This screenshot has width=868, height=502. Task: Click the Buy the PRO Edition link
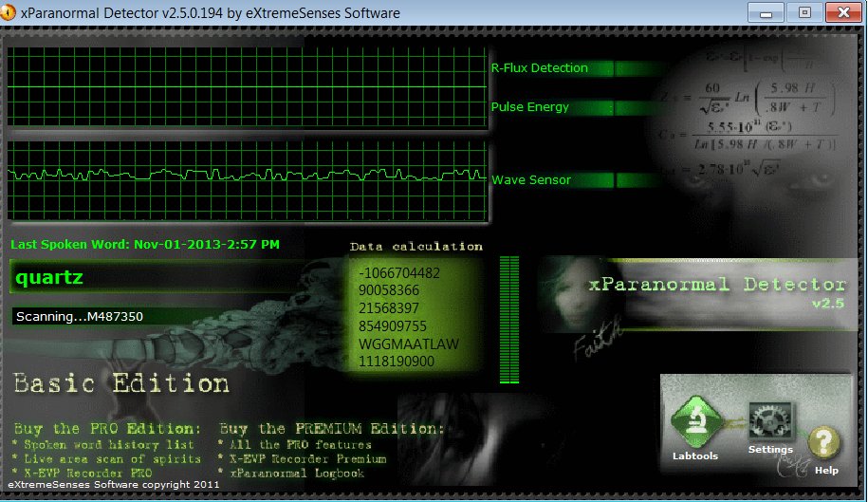pyautogui.click(x=107, y=428)
